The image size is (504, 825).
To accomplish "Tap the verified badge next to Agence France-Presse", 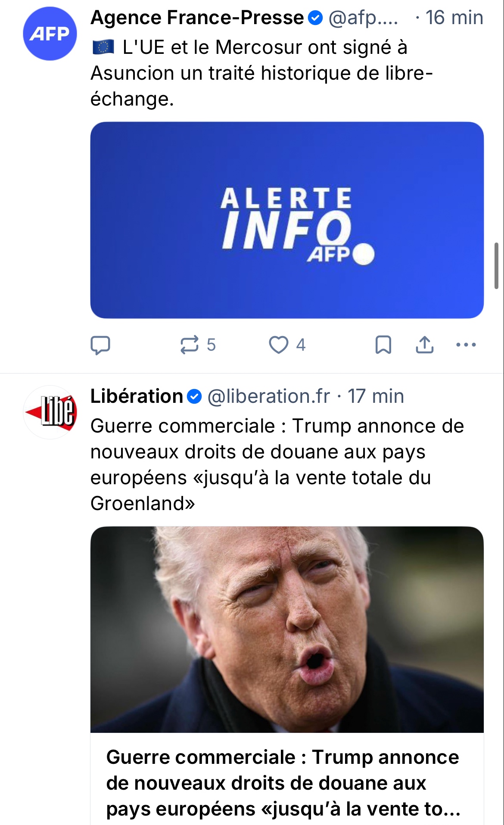I will [x=315, y=18].
